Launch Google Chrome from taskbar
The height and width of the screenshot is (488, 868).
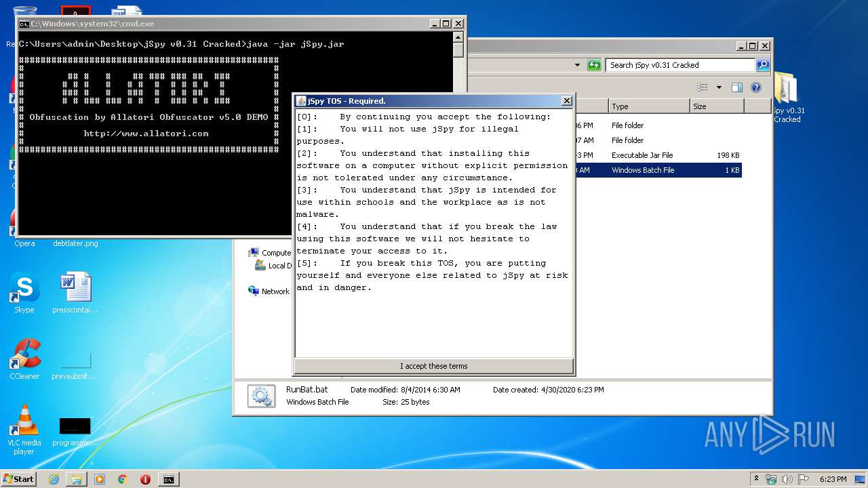[x=123, y=479]
